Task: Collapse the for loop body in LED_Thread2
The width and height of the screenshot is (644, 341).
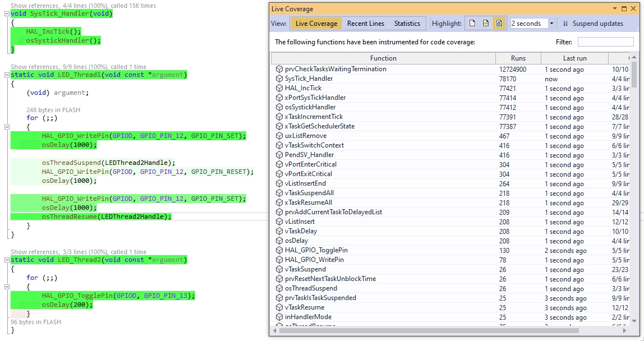Action: click(x=7, y=287)
